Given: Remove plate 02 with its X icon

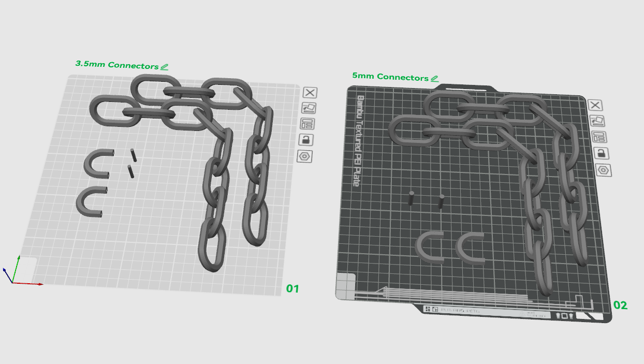Looking at the screenshot, I should tap(596, 106).
